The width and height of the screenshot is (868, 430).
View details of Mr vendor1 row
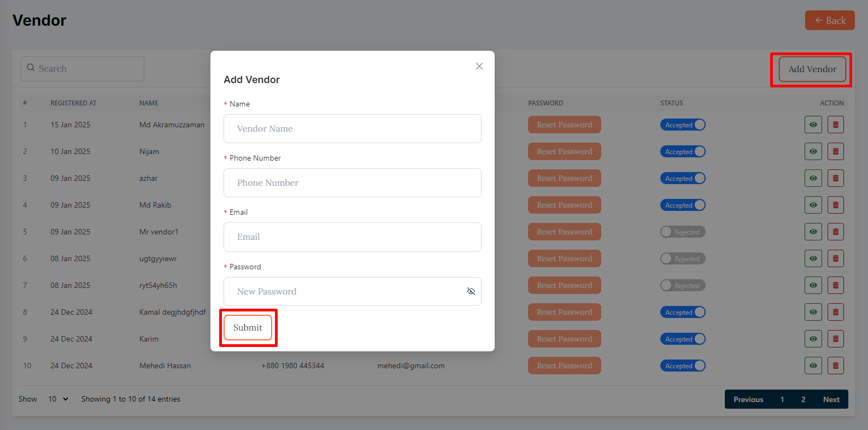pos(813,232)
